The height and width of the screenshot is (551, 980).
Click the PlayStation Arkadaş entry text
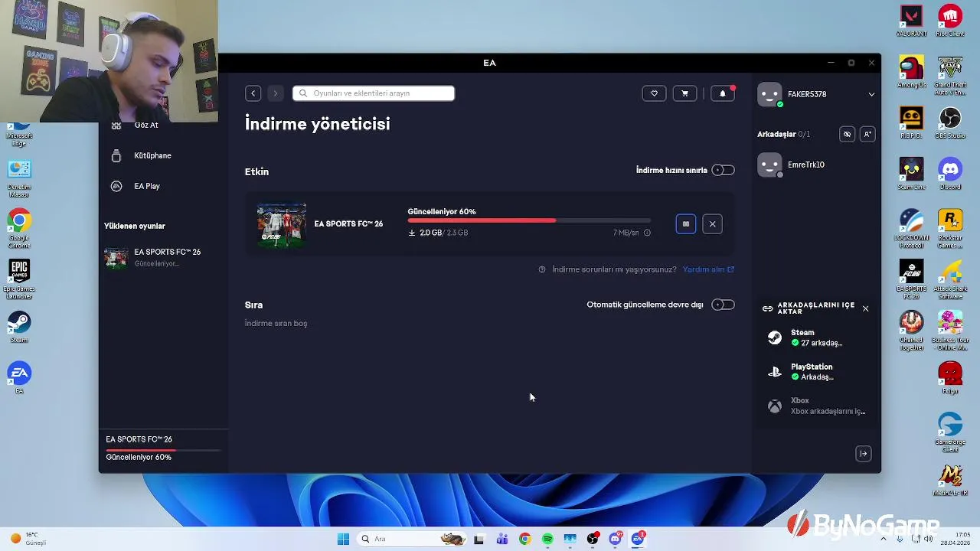pos(812,371)
